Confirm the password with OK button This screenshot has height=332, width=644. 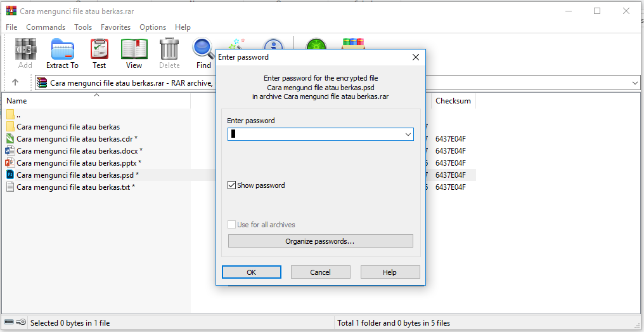[x=252, y=272]
